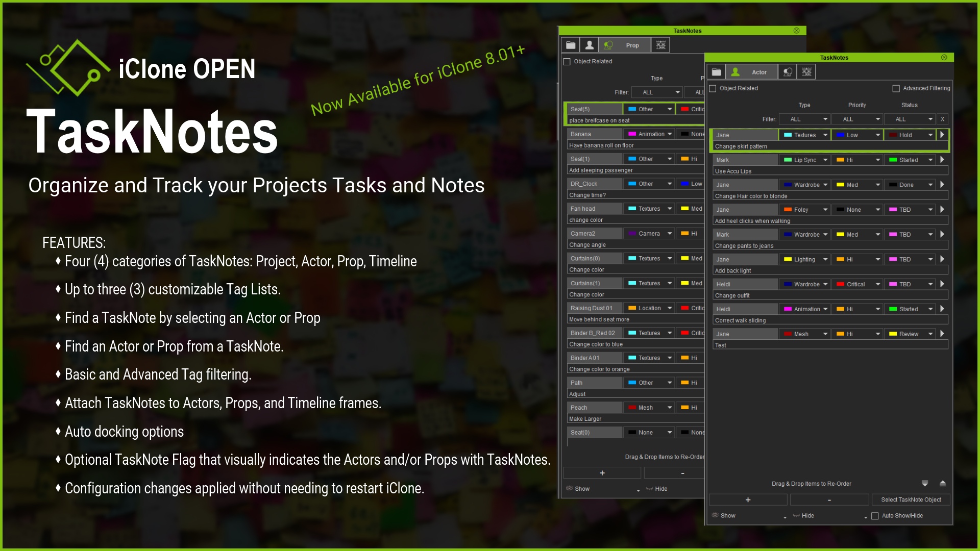Edit Have banana roll on floor note

click(x=636, y=145)
